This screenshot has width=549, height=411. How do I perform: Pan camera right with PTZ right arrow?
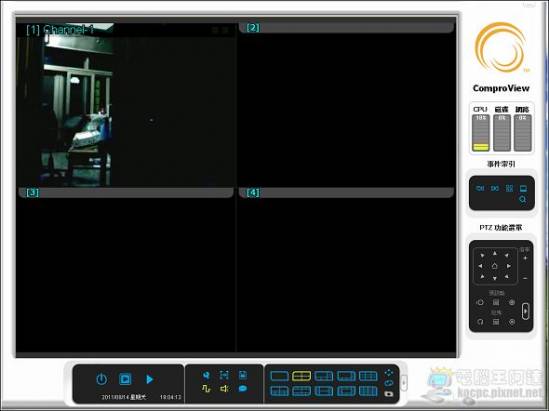509,266
